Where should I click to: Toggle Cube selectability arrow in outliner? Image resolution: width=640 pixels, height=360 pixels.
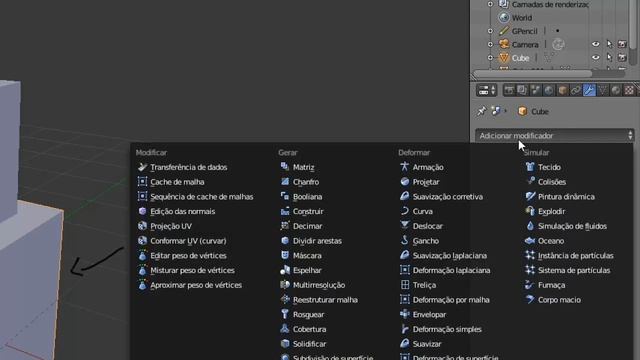(x=609, y=58)
